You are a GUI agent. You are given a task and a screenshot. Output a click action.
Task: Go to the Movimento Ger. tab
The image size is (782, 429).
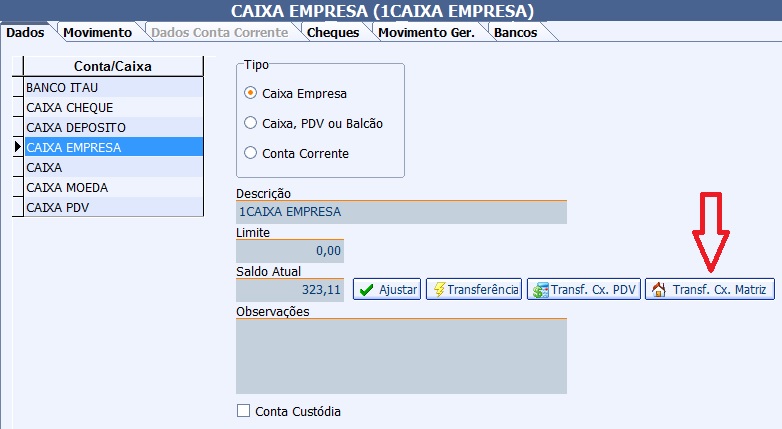coord(425,32)
